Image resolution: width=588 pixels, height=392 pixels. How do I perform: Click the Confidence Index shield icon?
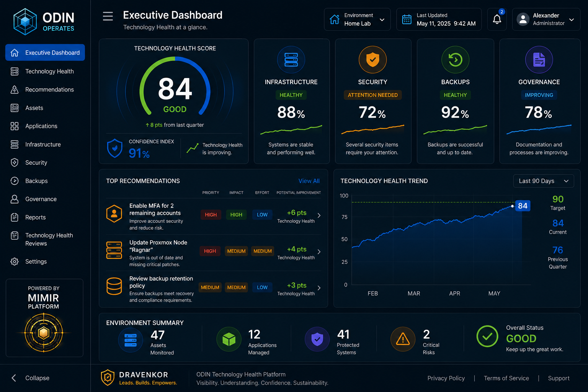click(114, 148)
